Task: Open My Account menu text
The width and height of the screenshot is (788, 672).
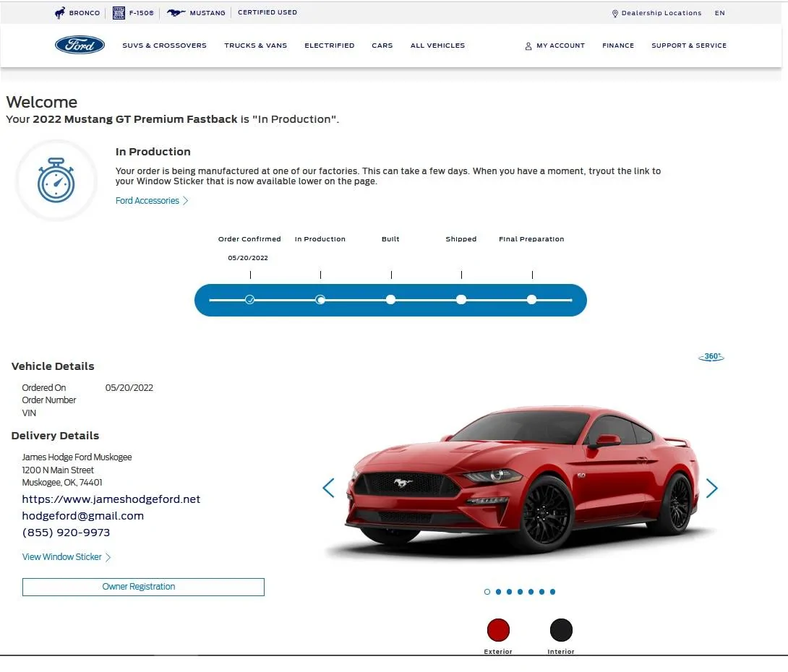Action: 560,46
